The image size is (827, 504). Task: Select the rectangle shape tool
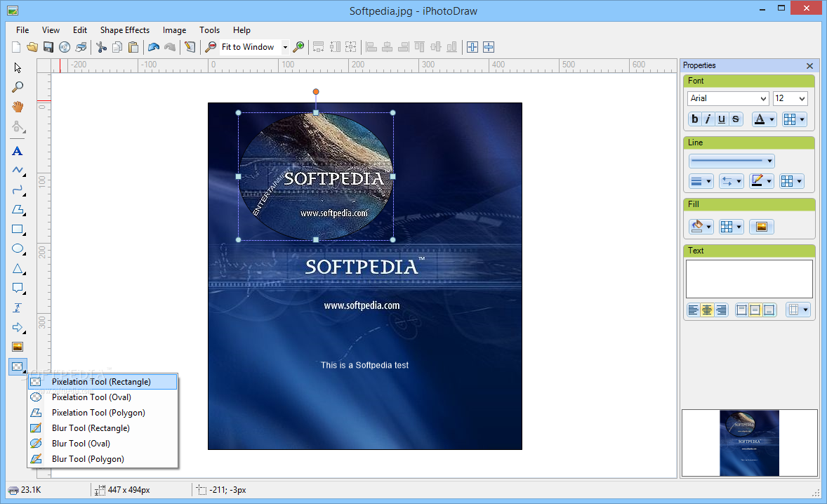[x=18, y=230]
